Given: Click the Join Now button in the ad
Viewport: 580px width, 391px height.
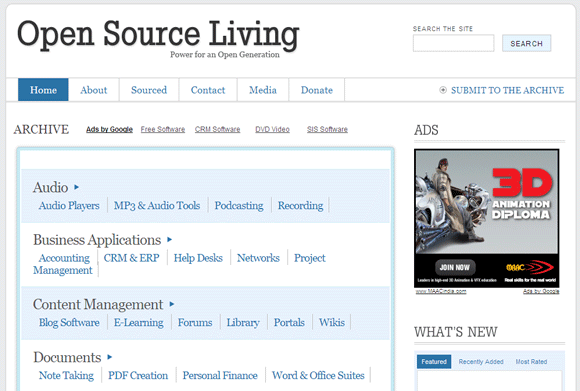Looking at the screenshot, I should (x=455, y=267).
